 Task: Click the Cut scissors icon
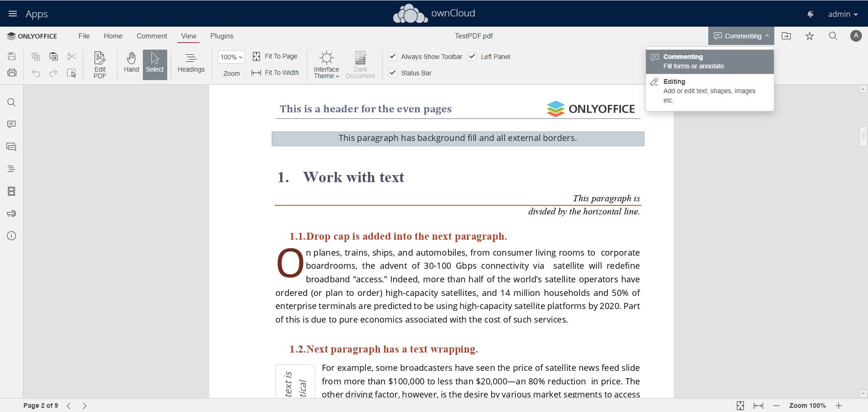tap(71, 57)
